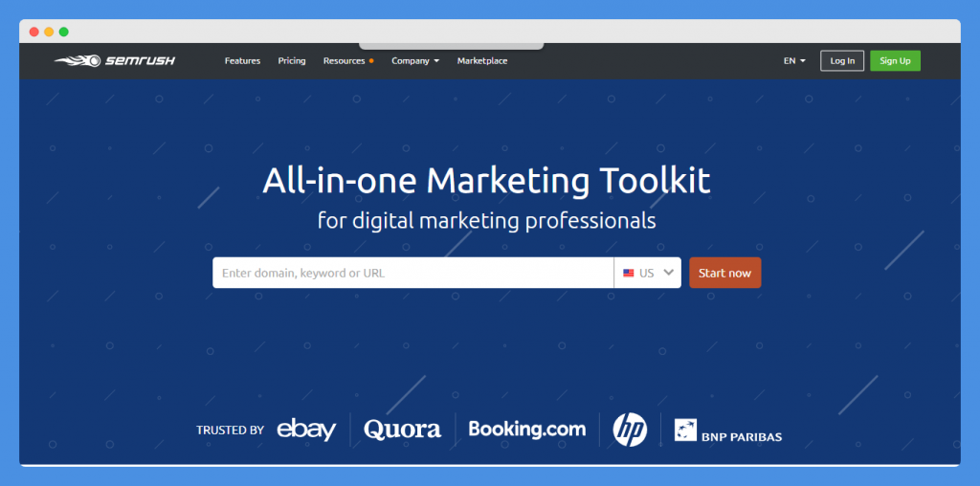Click the eBay logo
980x486 pixels.
point(306,430)
